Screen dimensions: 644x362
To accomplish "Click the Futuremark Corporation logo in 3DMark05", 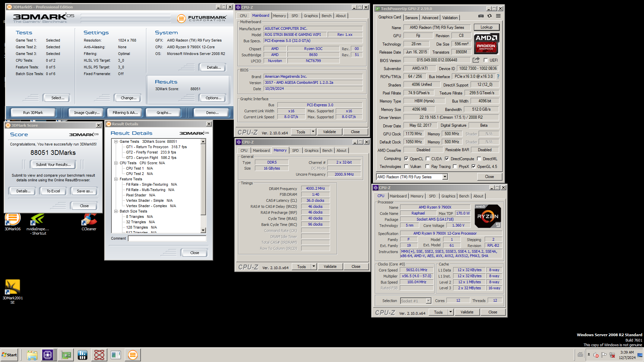I will (202, 18).
